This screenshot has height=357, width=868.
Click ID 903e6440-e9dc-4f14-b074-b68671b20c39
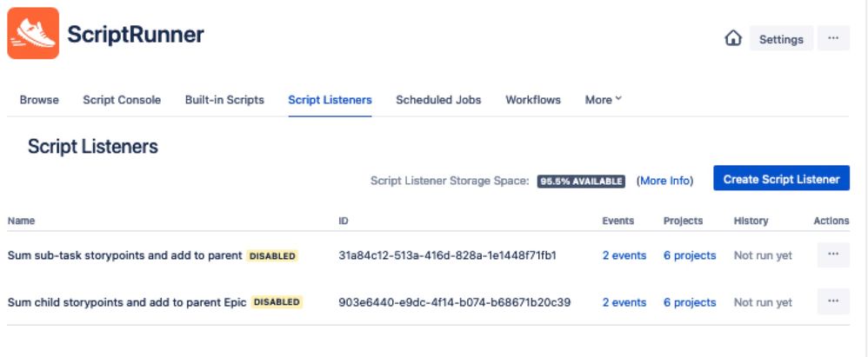click(x=455, y=302)
